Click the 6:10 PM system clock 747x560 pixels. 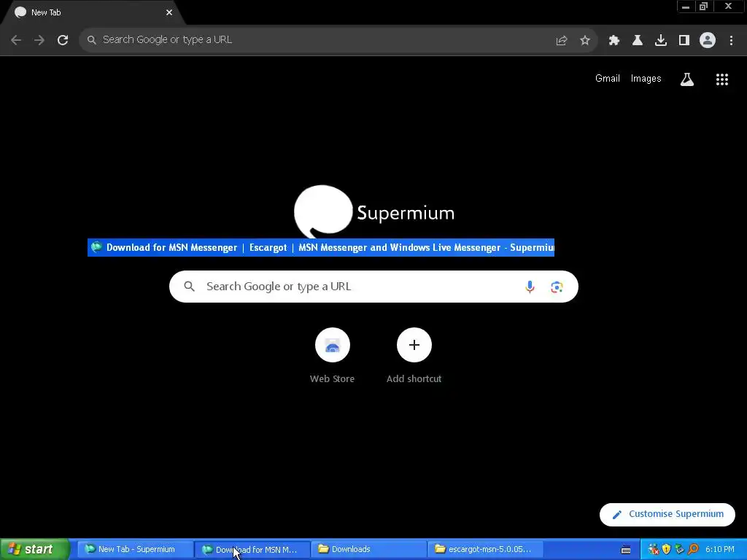tap(720, 550)
